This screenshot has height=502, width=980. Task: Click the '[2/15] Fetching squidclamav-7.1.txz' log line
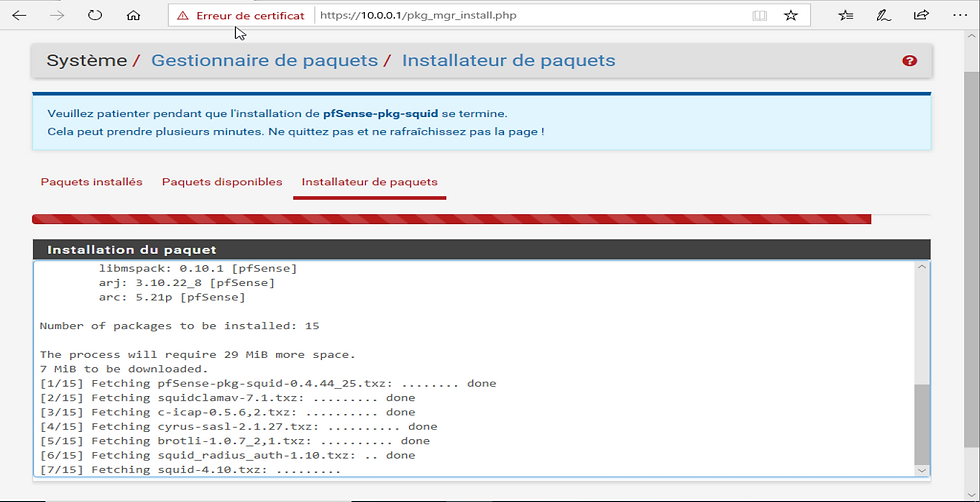pos(228,398)
